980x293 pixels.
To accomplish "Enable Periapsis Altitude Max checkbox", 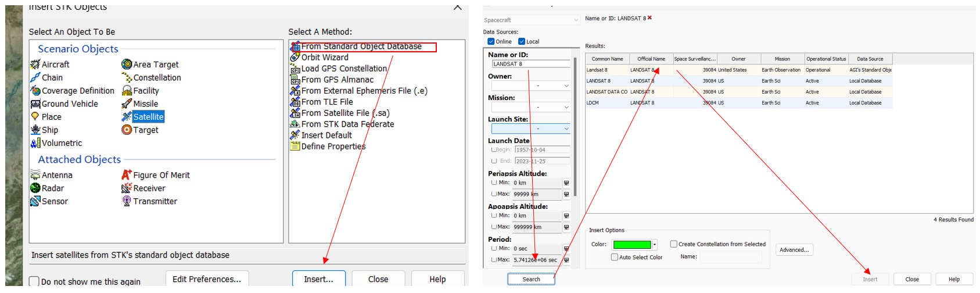I will [494, 194].
